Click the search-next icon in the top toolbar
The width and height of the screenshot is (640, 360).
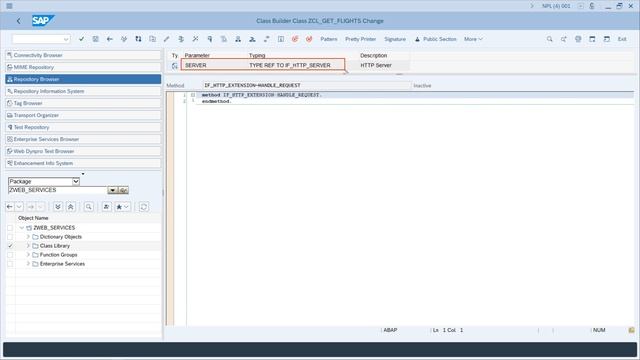pyautogui.click(x=564, y=39)
